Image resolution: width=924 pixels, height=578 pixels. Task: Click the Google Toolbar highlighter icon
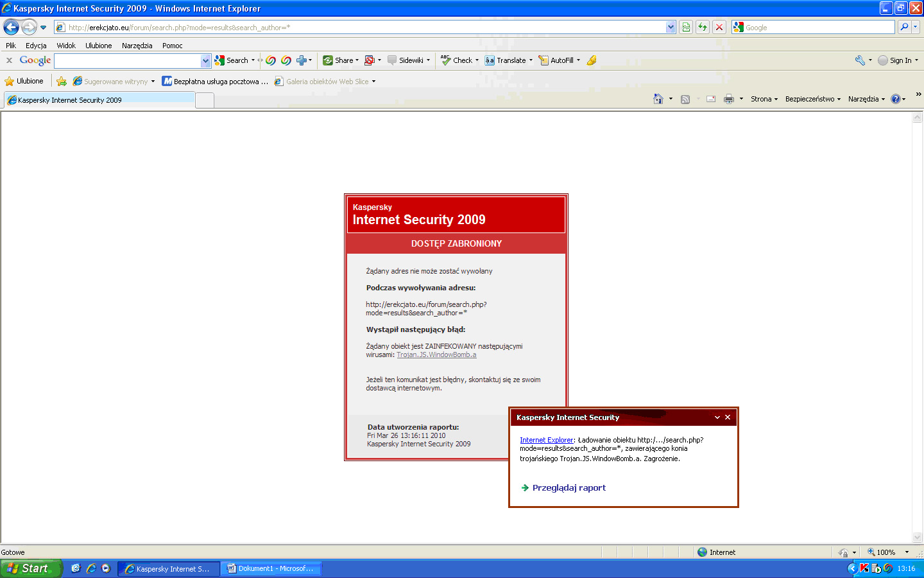pyautogui.click(x=592, y=60)
